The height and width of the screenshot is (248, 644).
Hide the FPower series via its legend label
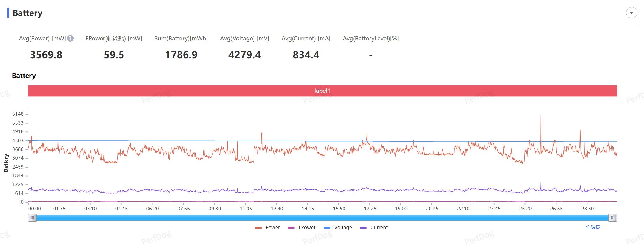(x=307, y=227)
